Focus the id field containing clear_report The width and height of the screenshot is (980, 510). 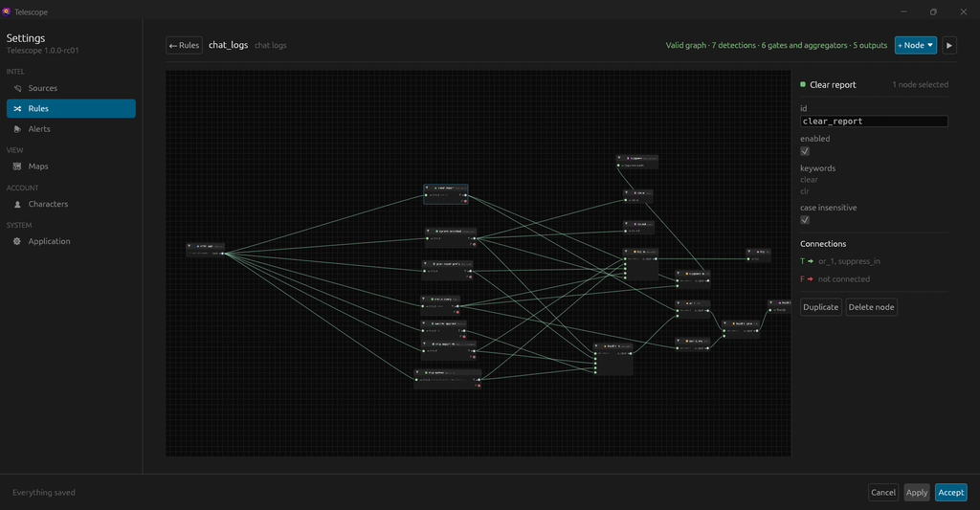(874, 122)
